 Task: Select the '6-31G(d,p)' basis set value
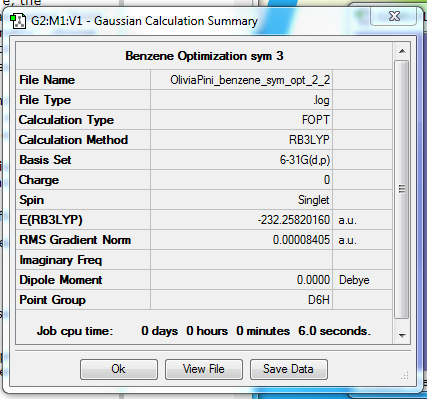click(305, 160)
